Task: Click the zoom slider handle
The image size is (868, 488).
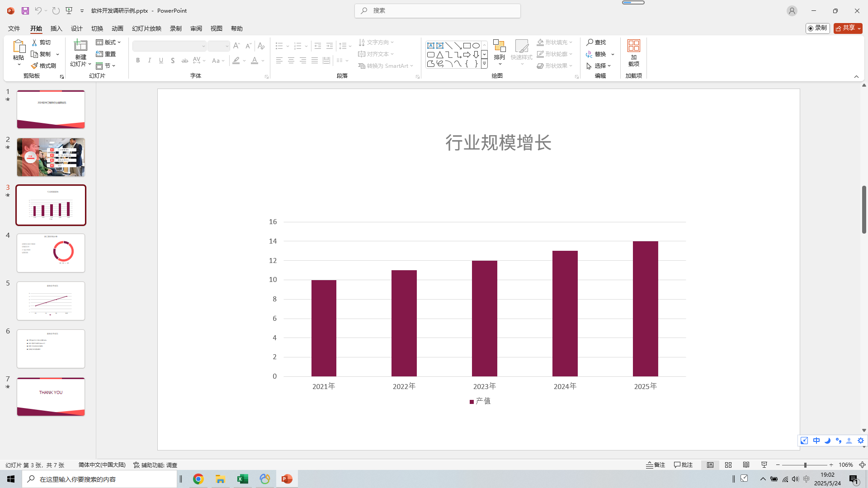Action: tap(805, 465)
